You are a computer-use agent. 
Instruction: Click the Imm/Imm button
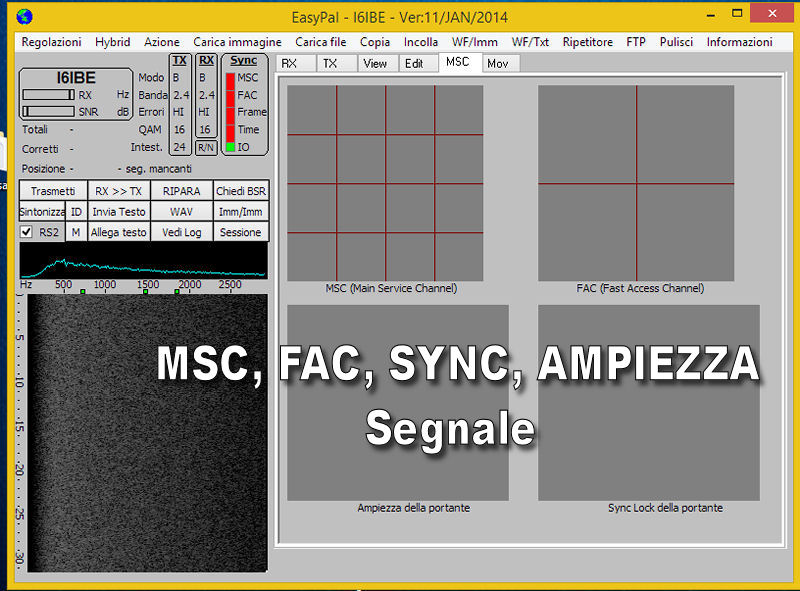click(x=241, y=211)
